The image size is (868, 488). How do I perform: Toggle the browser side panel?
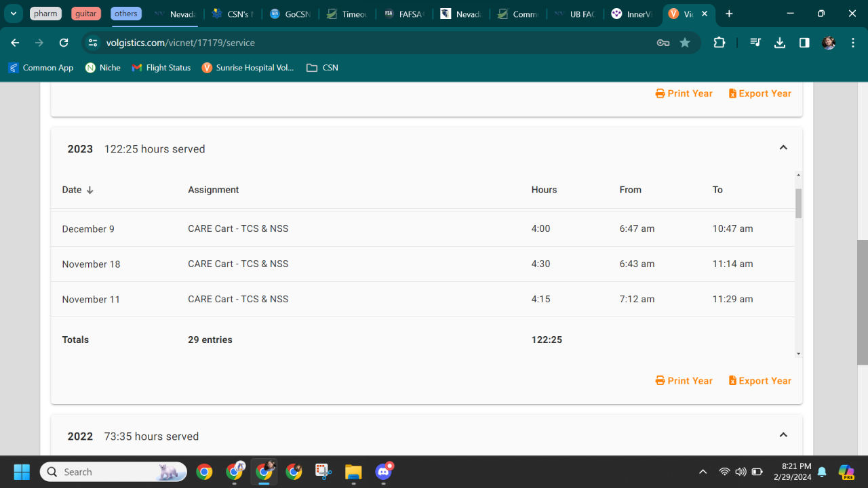[x=804, y=43]
